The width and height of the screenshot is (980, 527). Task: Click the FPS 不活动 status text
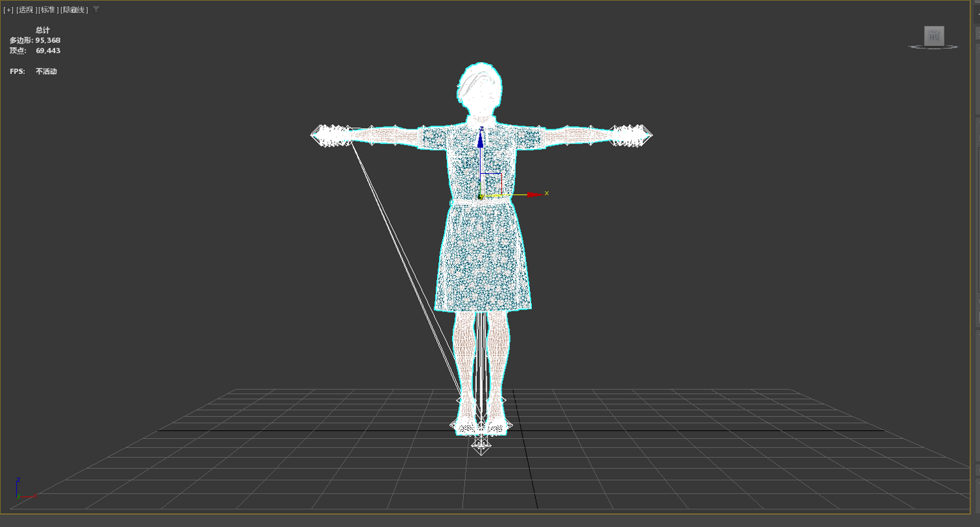(33, 71)
